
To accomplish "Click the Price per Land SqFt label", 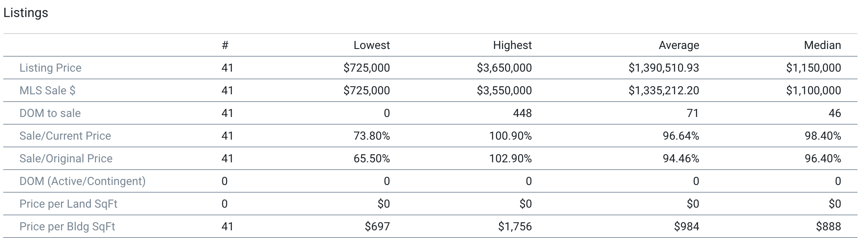I will [68, 204].
